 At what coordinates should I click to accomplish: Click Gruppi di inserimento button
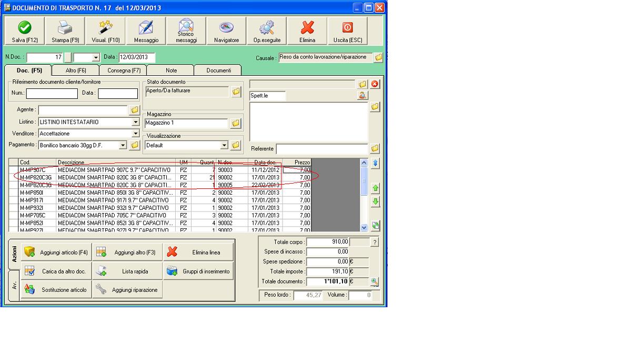click(198, 271)
